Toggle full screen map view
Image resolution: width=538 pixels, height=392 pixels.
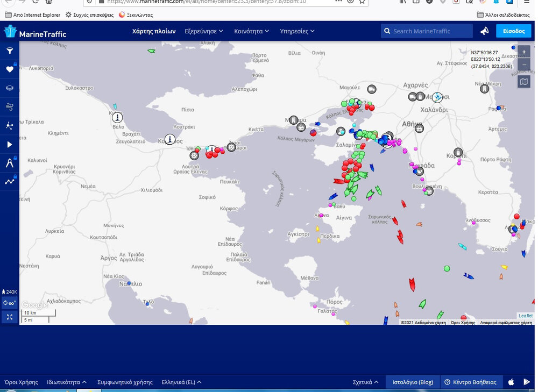click(x=10, y=317)
